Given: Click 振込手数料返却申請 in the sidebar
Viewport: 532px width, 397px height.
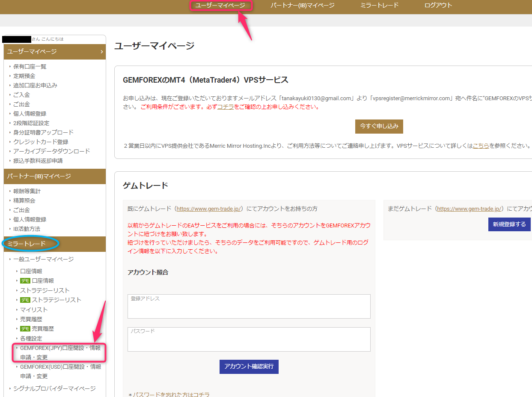Looking at the screenshot, I should click(38, 161).
